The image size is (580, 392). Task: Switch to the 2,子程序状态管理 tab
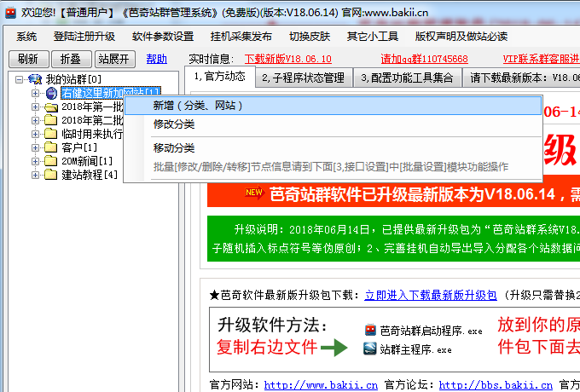click(304, 78)
